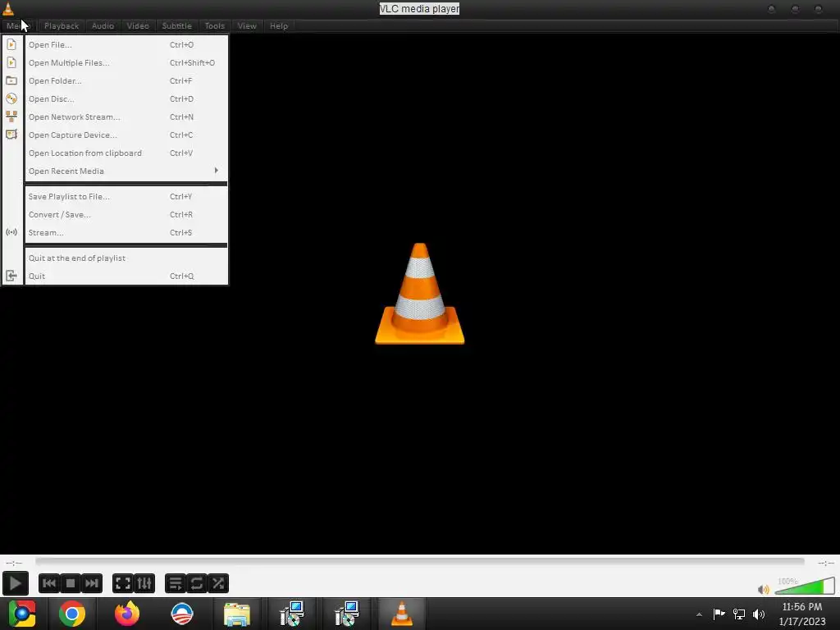Jump to previous media track
840x630 pixels.
pos(48,583)
